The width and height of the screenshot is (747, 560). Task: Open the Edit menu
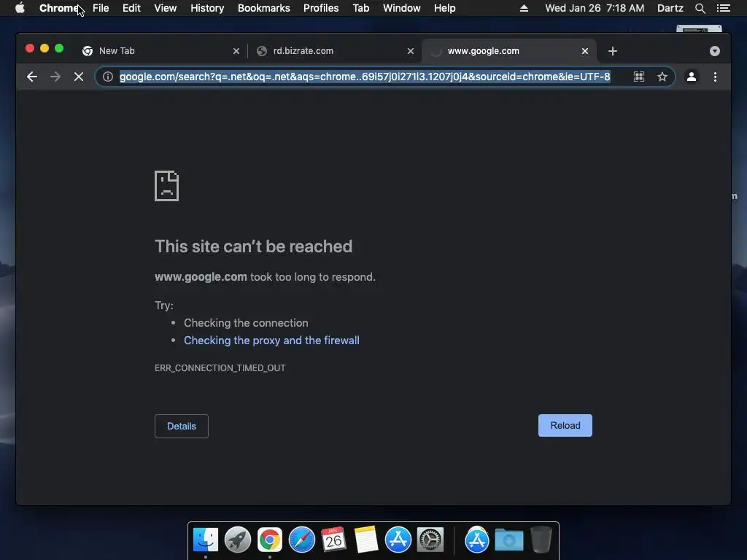coord(131,8)
